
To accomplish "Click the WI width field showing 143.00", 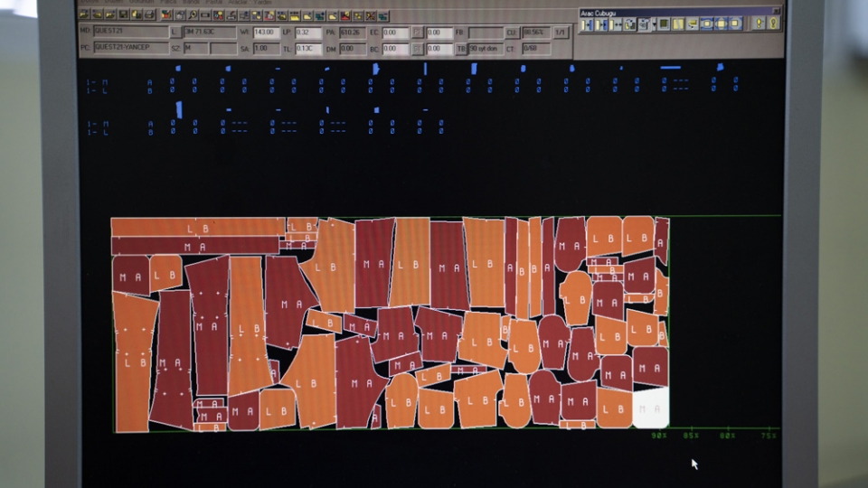I will [266, 33].
